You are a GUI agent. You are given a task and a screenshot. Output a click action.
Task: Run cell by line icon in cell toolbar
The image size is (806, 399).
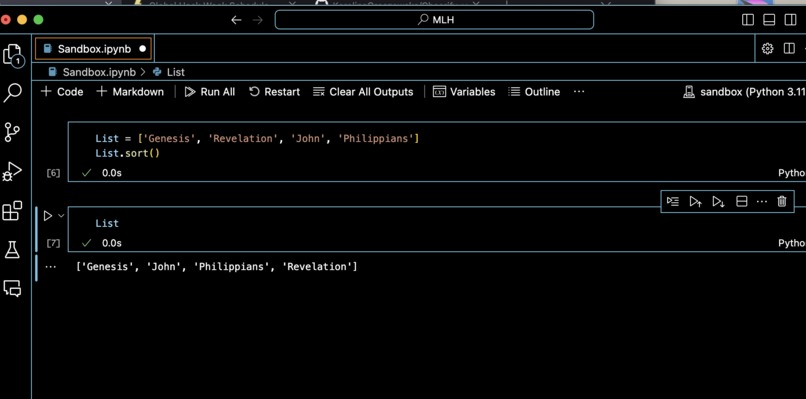pyautogui.click(x=672, y=202)
